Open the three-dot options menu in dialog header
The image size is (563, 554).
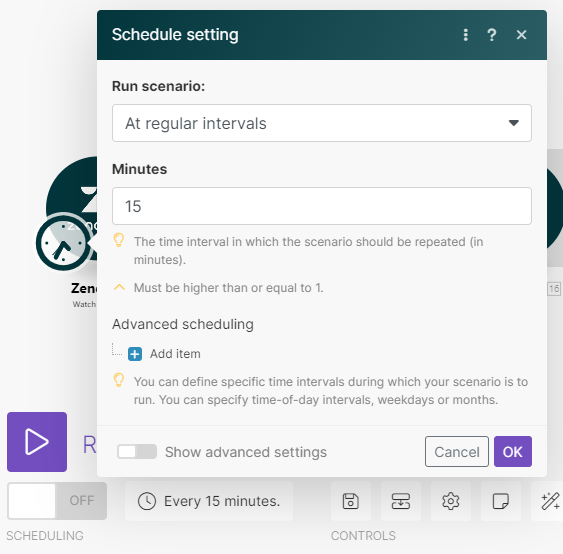point(466,35)
